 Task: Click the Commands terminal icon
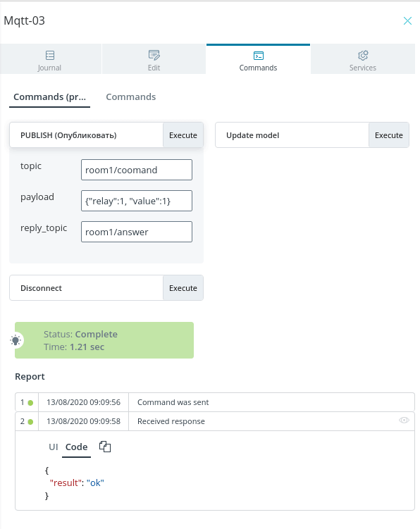tap(259, 56)
